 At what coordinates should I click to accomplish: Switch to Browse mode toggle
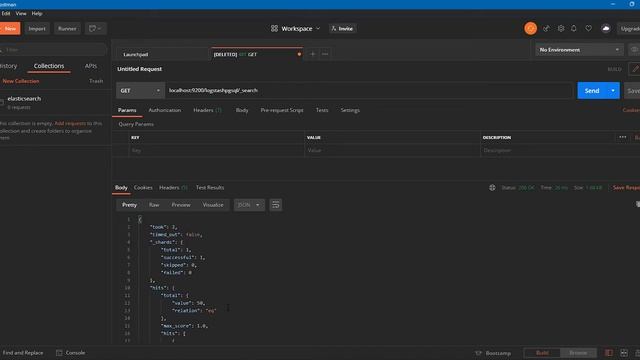[x=578, y=353]
